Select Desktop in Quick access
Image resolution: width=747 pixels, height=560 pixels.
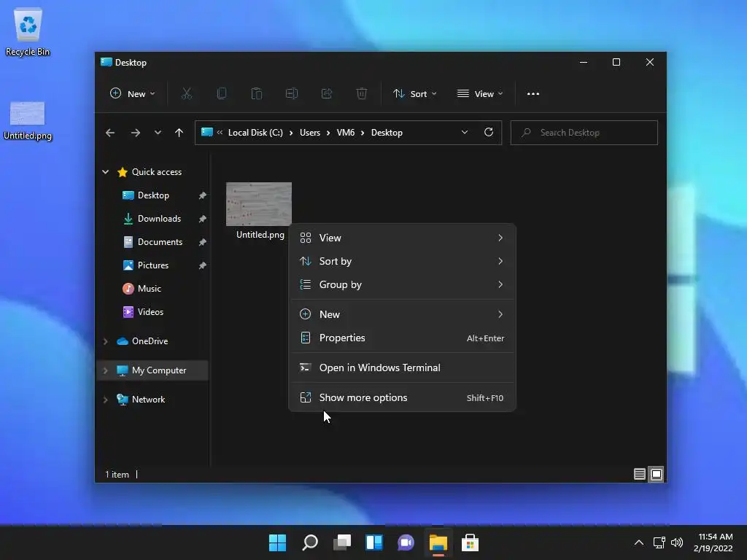[152, 195]
